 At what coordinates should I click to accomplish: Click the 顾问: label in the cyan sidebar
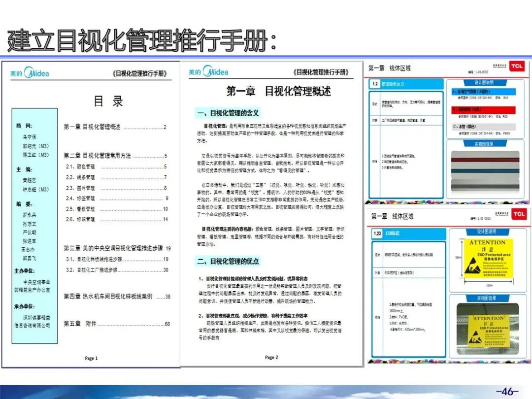pos(24,126)
